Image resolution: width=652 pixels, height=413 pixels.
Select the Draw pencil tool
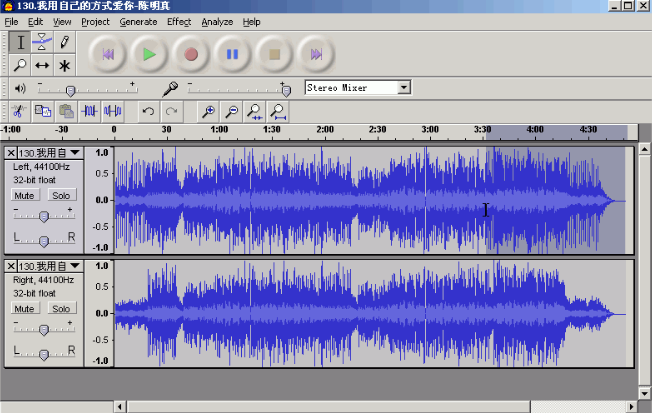click(x=65, y=42)
